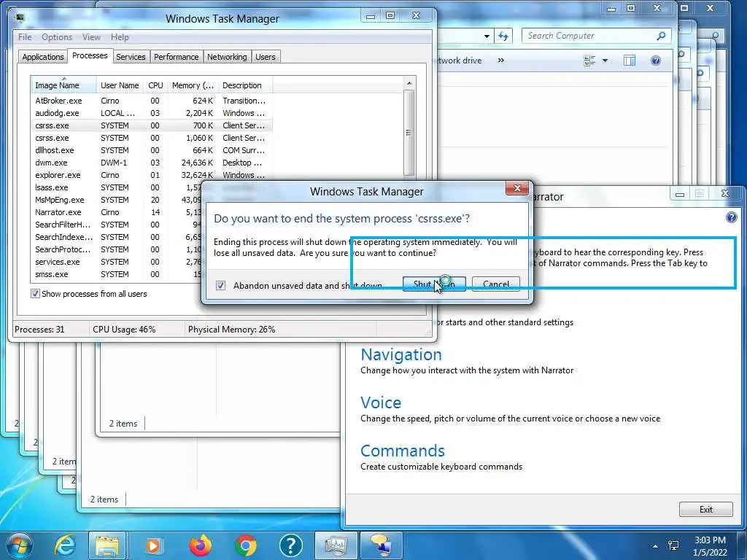Image resolution: width=747 pixels, height=560 pixels.
Task: Toggle Show processes from all users
Action: click(x=35, y=294)
